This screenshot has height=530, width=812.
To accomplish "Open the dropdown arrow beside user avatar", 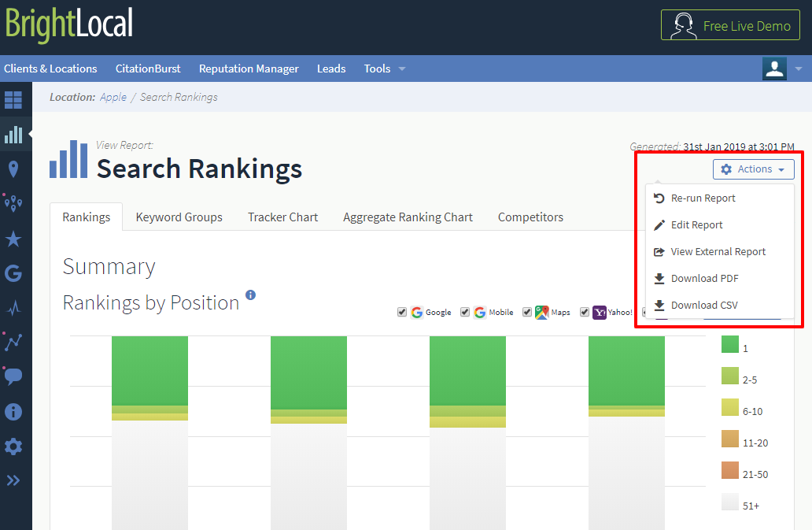I will pyautogui.click(x=799, y=69).
